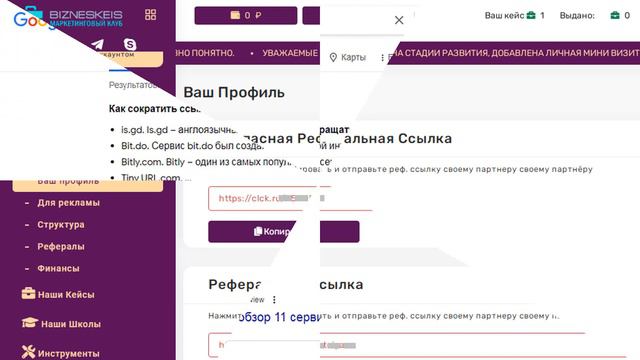The width and height of the screenshot is (640, 360).
Task: Open Наши Школы section
Action: (71, 324)
